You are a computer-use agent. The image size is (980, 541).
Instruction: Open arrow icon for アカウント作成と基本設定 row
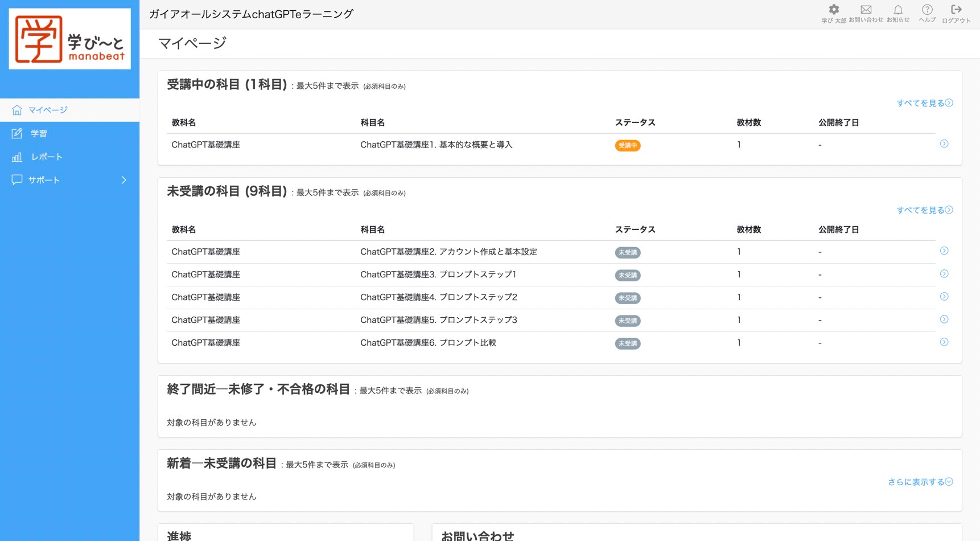point(944,251)
